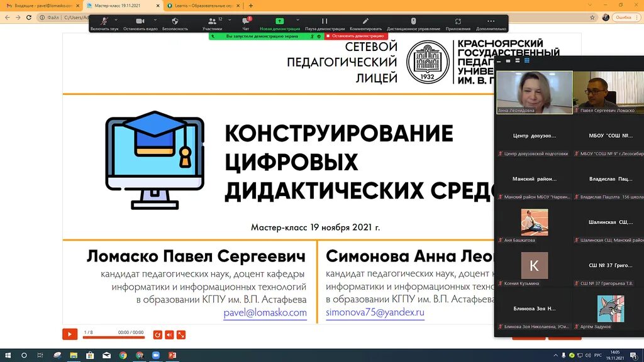Open Zoom from the taskbar
This screenshot has height=362, width=644.
coord(156,356)
